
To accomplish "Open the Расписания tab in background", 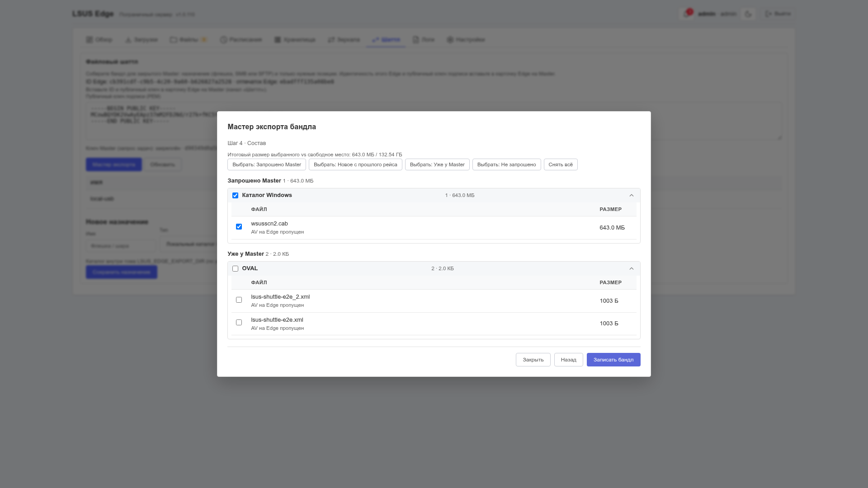I will (x=241, y=40).
